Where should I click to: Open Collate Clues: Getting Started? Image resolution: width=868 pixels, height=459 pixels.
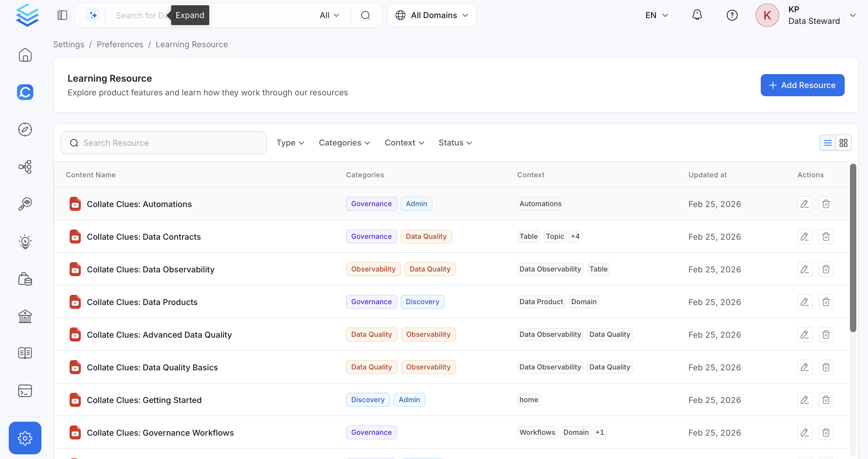(144, 400)
